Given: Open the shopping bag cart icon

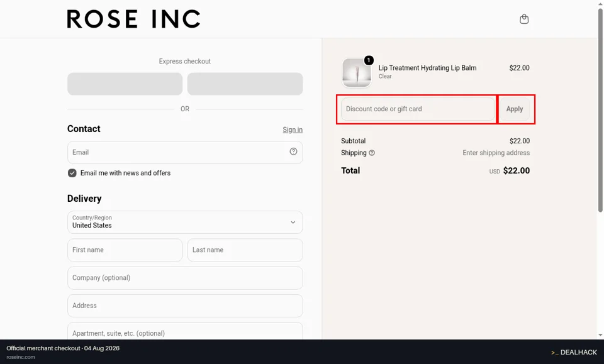Looking at the screenshot, I should (x=524, y=19).
